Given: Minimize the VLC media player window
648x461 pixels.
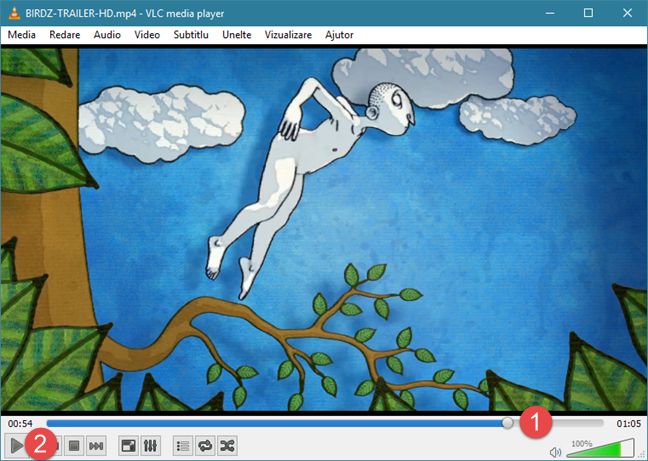Looking at the screenshot, I should coord(550,13).
